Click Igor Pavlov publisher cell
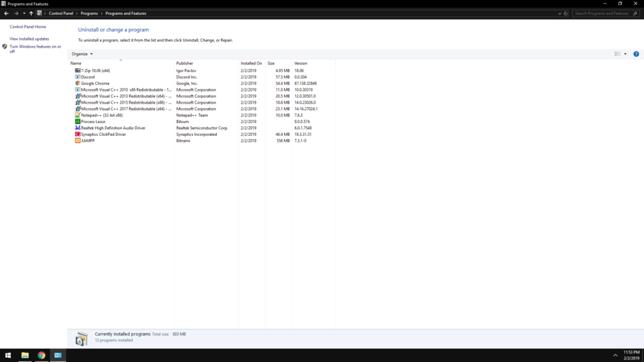The width and height of the screenshot is (644, 362). [186, 71]
